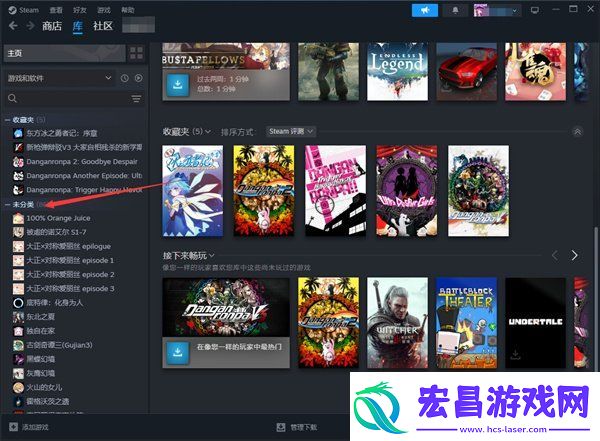600x441 pixels.
Task: Open 管理下载 downloads manager
Action: tap(297, 427)
